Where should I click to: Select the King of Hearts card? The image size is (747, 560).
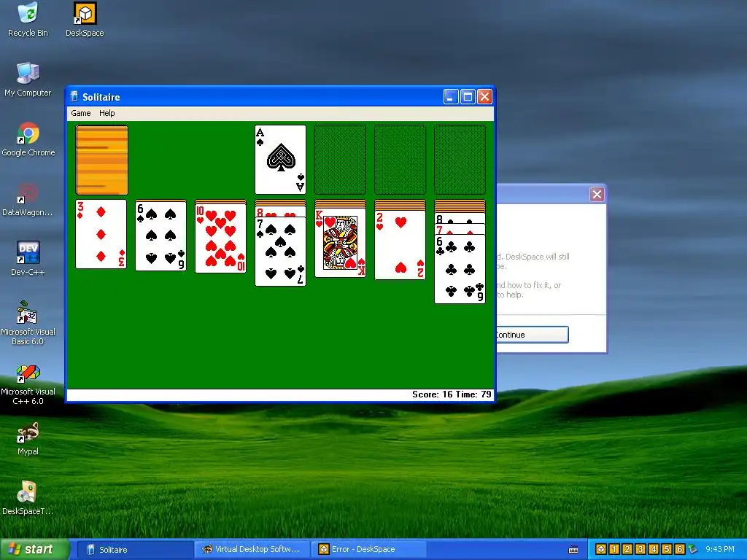(x=340, y=243)
